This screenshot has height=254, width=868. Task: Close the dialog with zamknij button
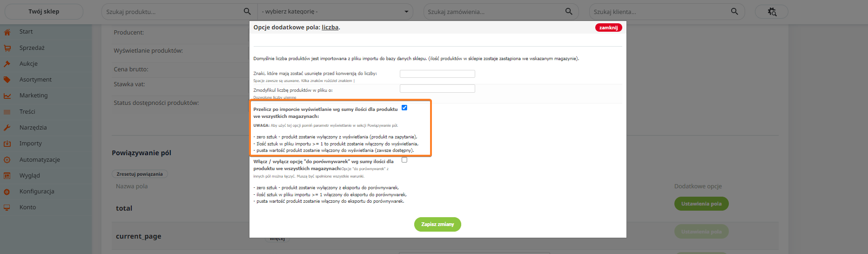[608, 27]
